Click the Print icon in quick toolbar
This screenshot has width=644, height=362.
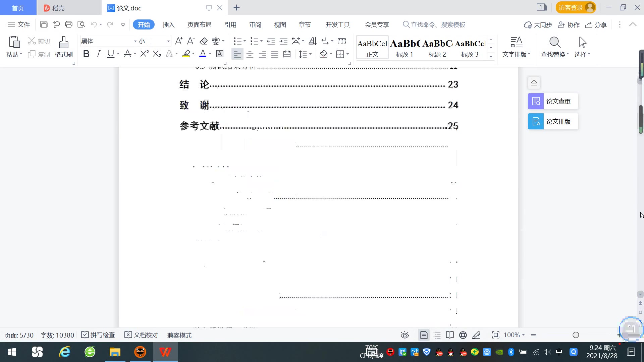point(69,24)
